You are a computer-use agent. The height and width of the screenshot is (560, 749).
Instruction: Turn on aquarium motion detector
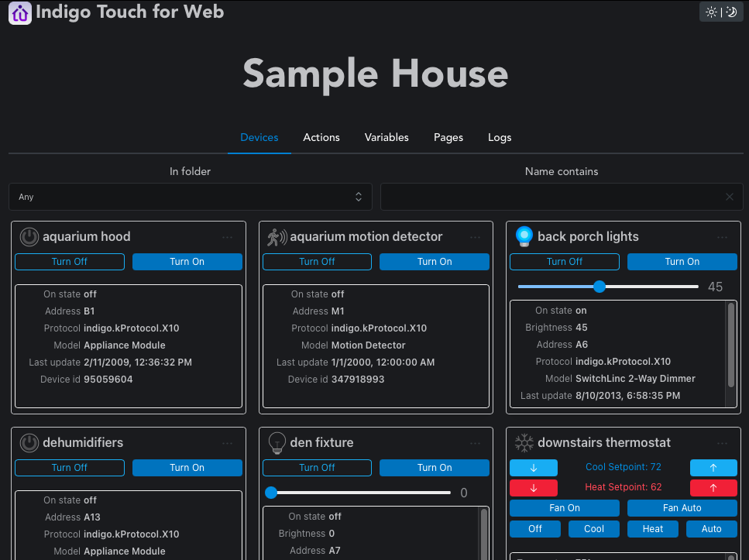coord(435,262)
